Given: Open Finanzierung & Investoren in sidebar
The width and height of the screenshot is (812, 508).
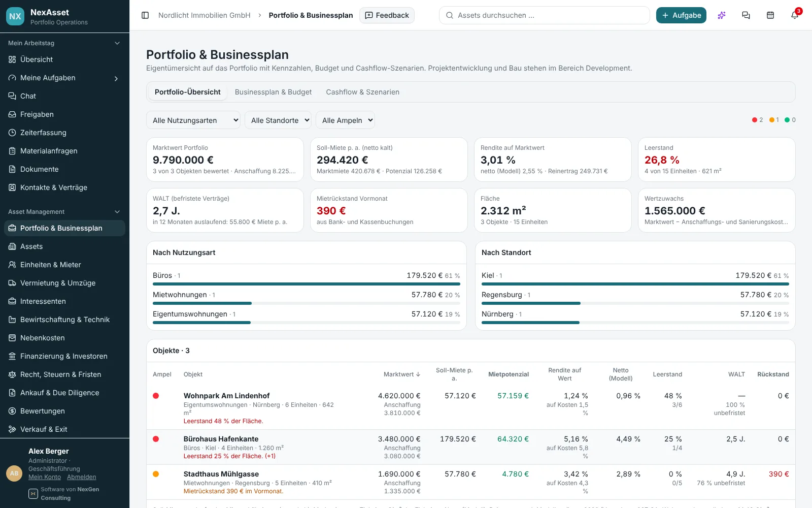Looking at the screenshot, I should (64, 356).
